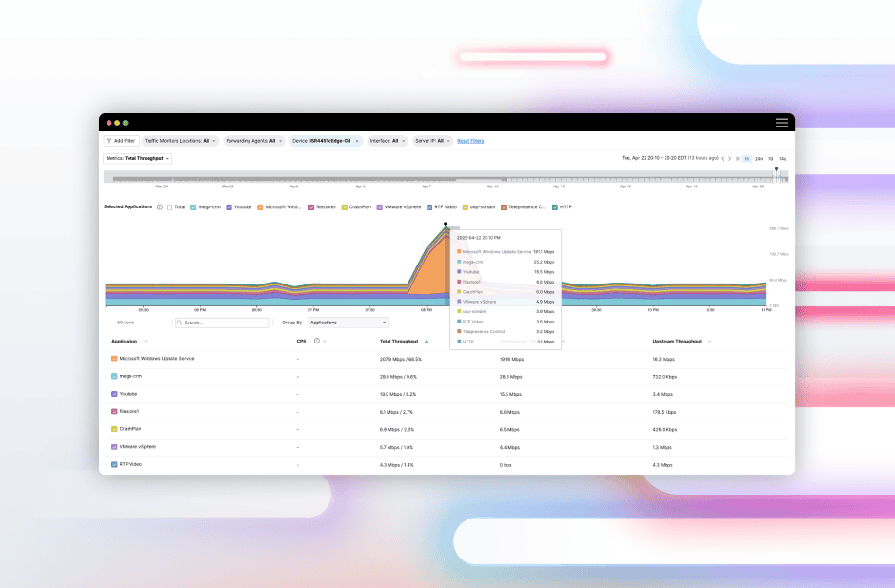Sort by Total Throughput arrow
The width and height of the screenshot is (895, 588).
[427, 341]
